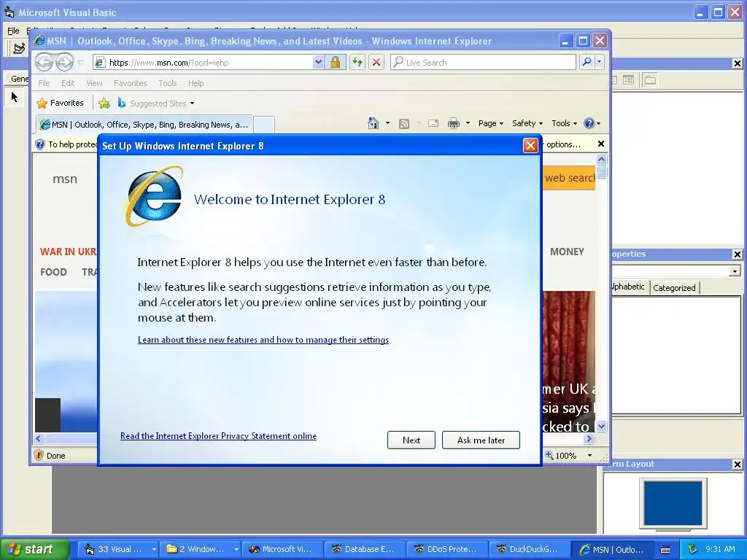The height and width of the screenshot is (560, 747).
Task: Open the IE Tools menu
Action: [x=168, y=83]
